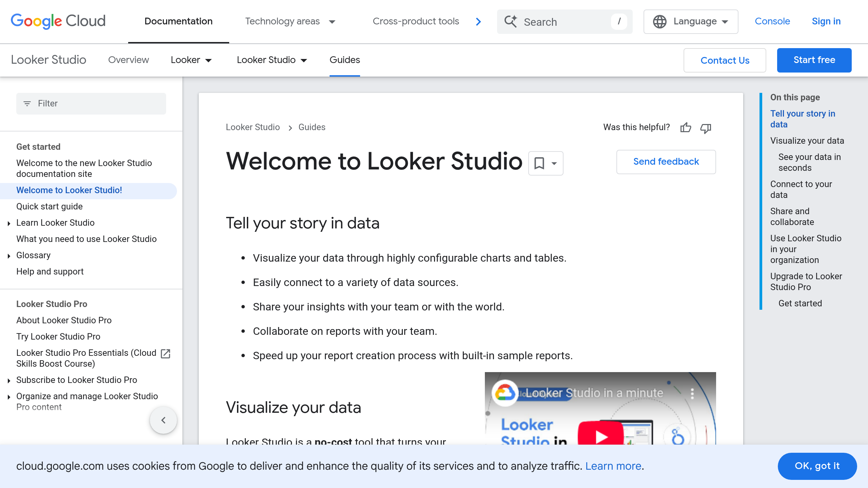The width and height of the screenshot is (868, 488).
Task: Open the video's three-dot options menu
Action: (x=692, y=393)
